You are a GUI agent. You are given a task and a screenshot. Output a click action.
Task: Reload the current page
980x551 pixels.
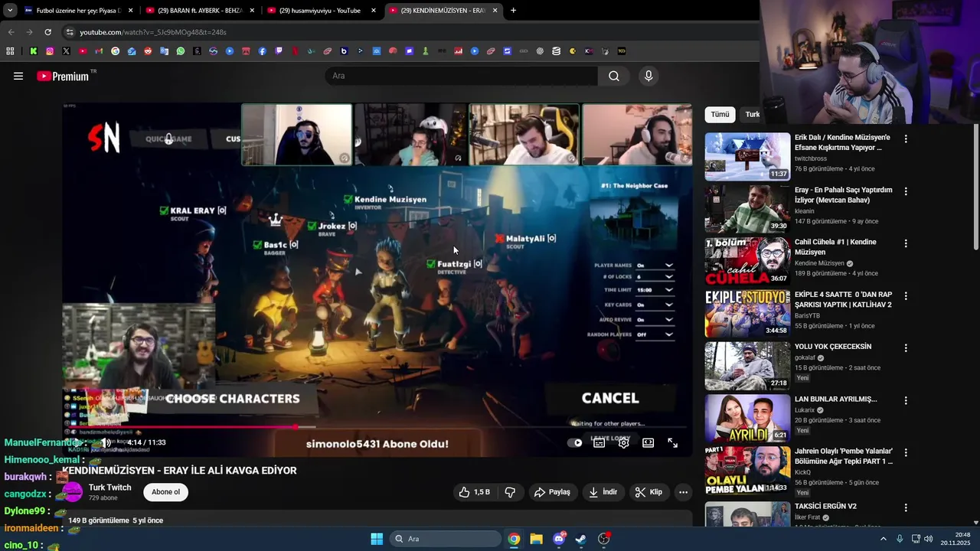coord(47,32)
